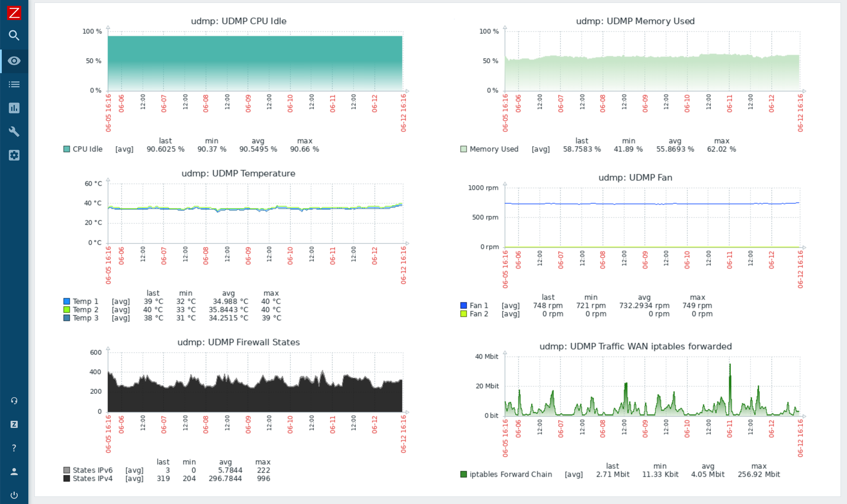Open the Monitoring eye icon menu
This screenshot has height=504, width=847.
[14, 61]
